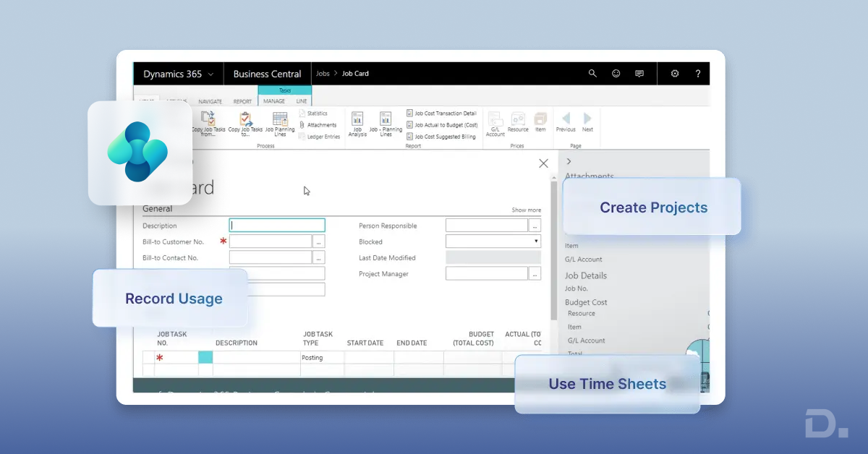Close the Job Card with X

tap(544, 163)
